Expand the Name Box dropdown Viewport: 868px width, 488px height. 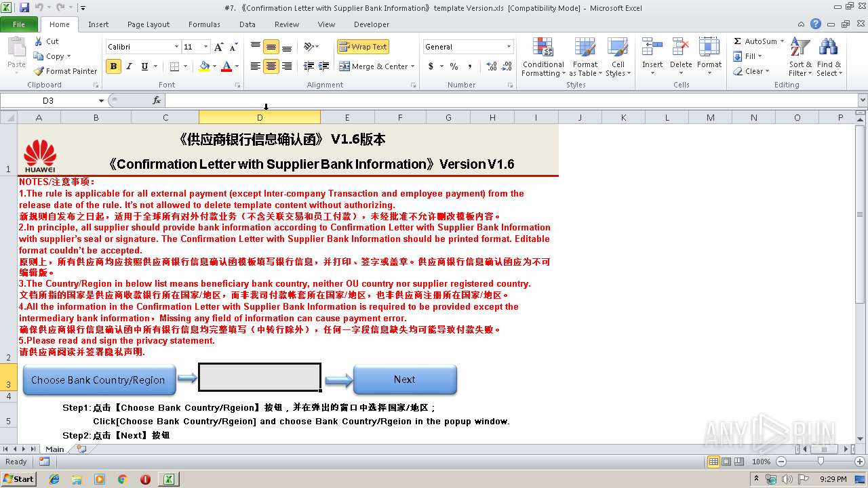(101, 100)
